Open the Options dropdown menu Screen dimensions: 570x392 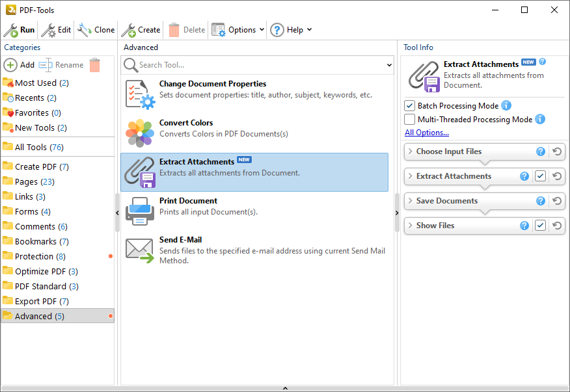coord(243,29)
